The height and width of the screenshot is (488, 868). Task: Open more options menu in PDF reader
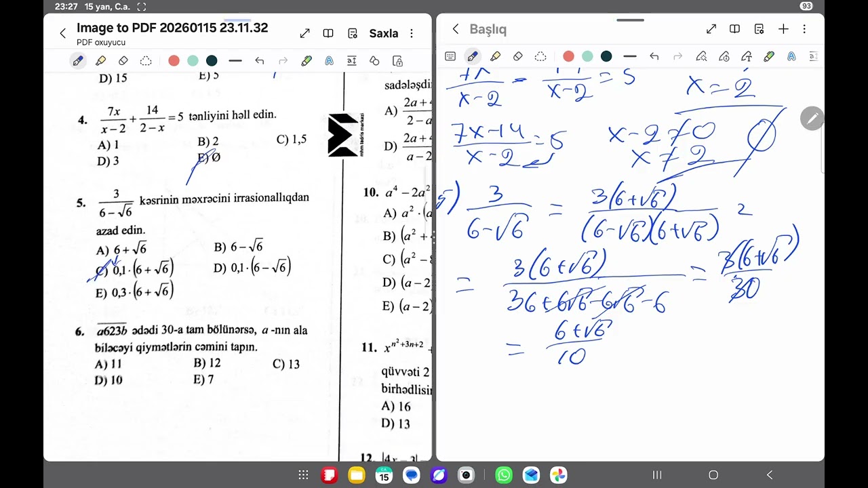tap(412, 33)
